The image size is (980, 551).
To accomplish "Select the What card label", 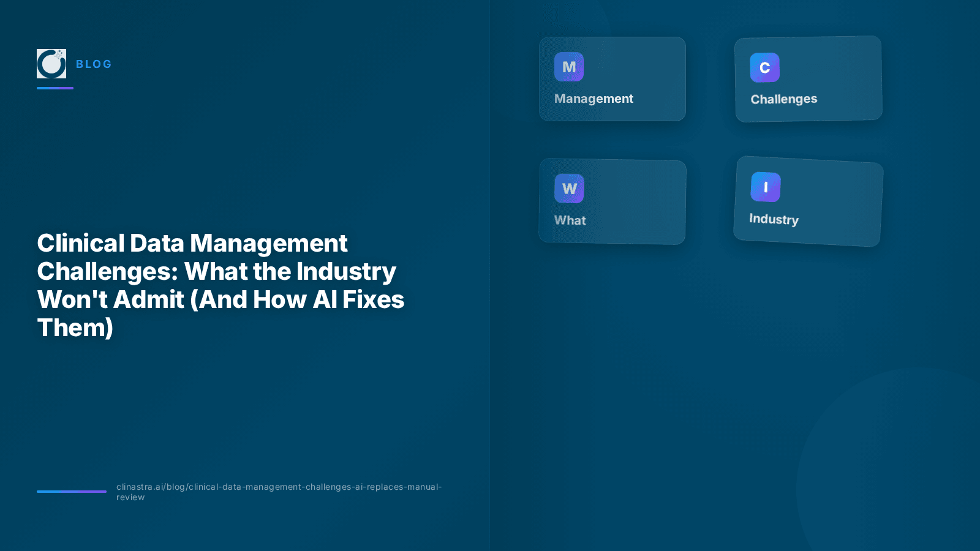I will [570, 220].
